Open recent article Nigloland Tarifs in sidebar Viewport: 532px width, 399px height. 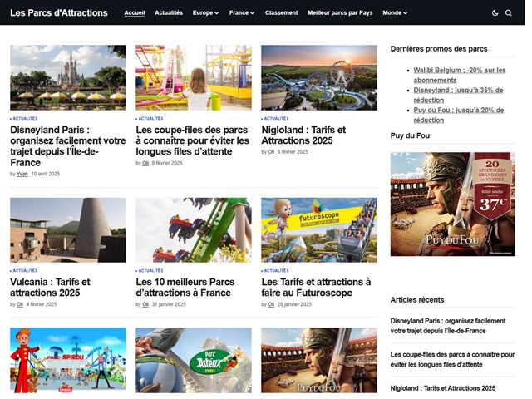point(443,388)
